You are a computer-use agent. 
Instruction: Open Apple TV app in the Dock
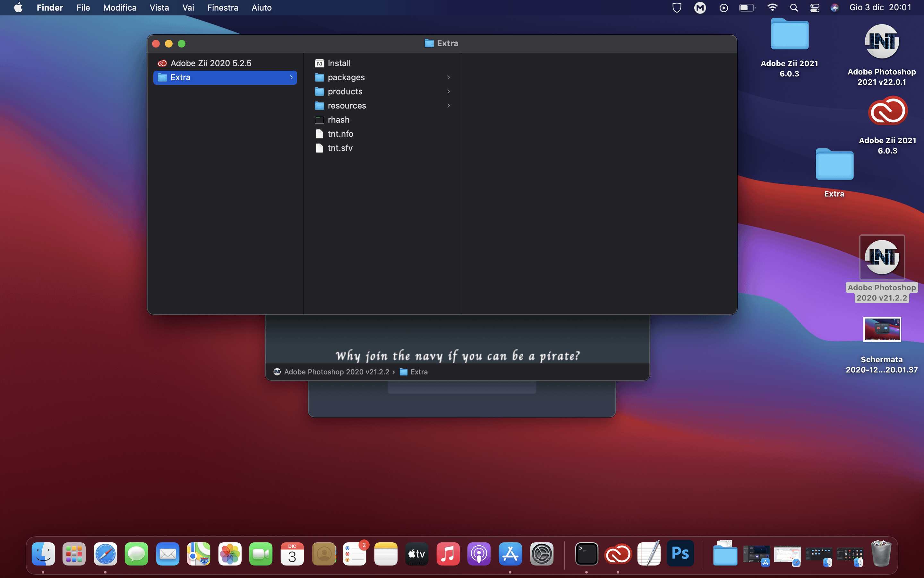416,554
